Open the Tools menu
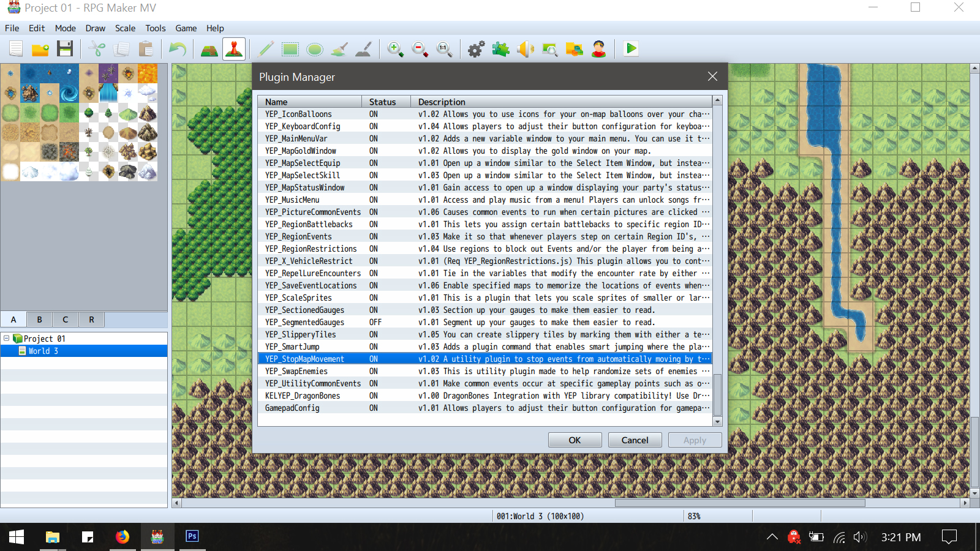 pyautogui.click(x=156, y=28)
